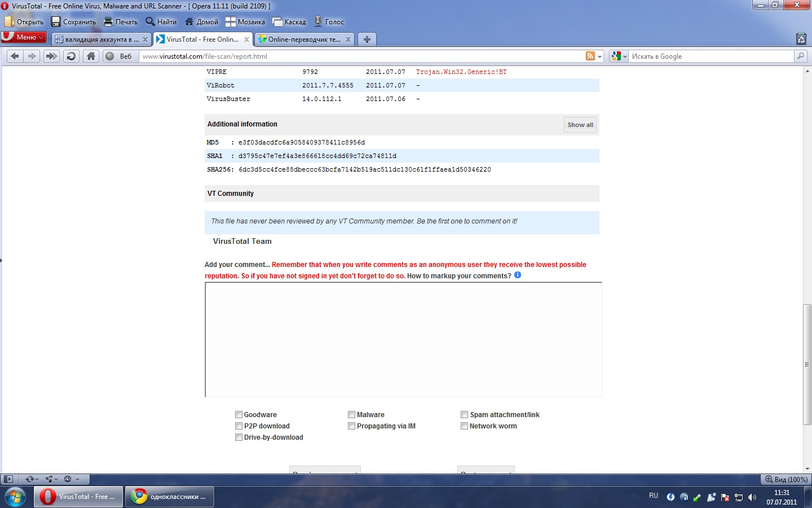Open the Opera Link sync status dropdown
The image size is (812, 508).
point(32,479)
